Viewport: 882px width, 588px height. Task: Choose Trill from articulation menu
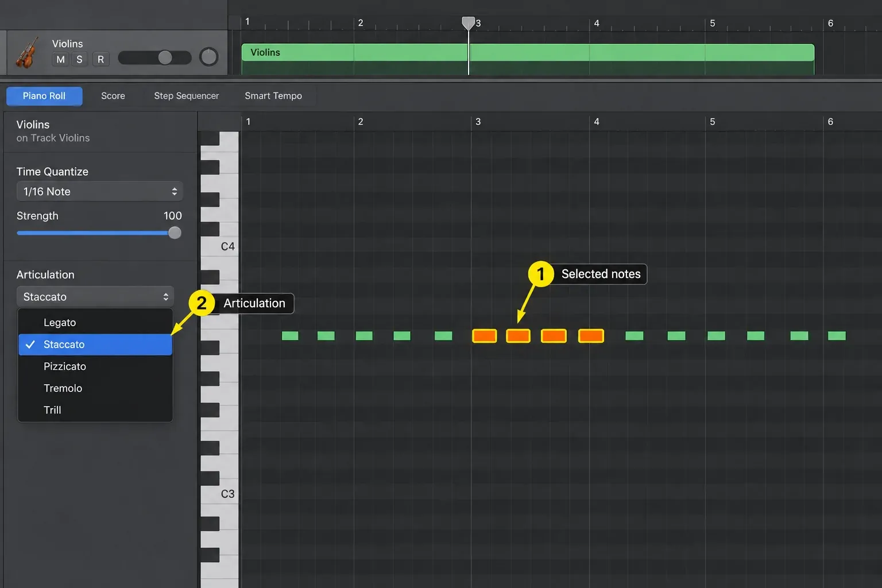click(95, 410)
